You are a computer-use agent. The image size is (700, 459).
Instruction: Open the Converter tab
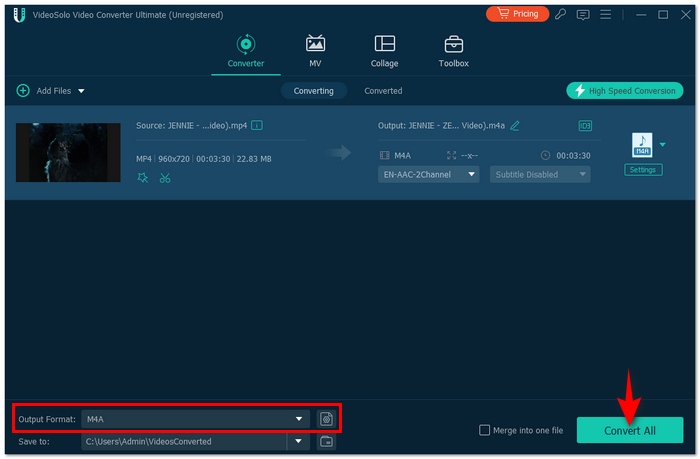pyautogui.click(x=246, y=51)
